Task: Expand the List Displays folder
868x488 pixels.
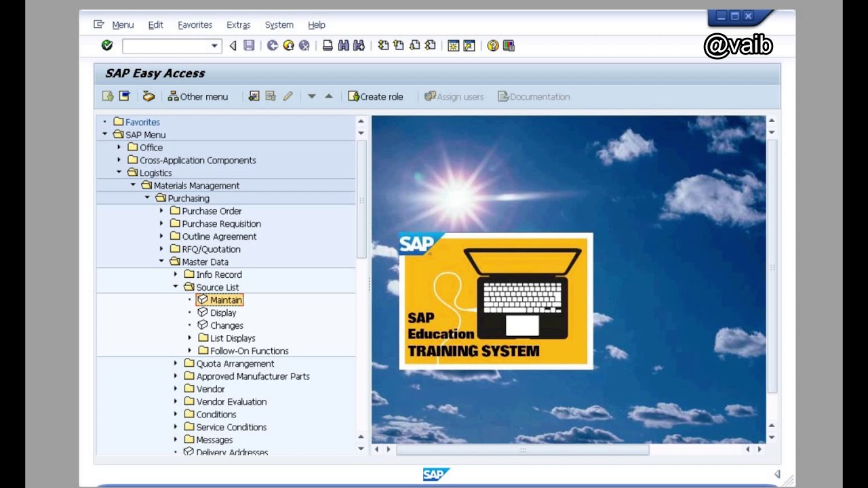Action: pos(190,338)
